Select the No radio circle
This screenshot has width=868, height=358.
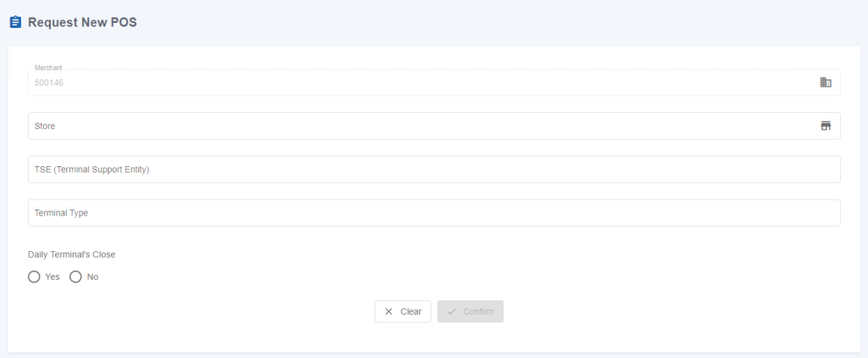coord(75,277)
